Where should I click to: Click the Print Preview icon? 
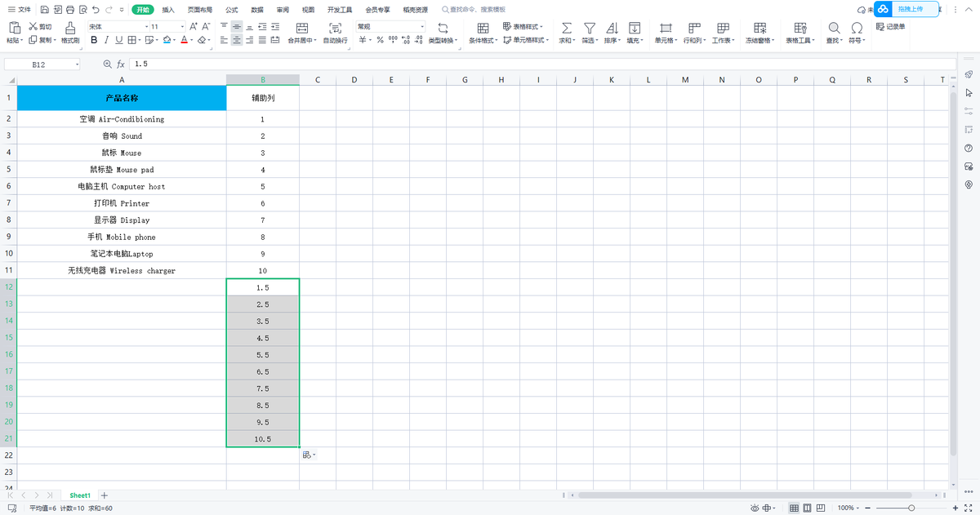click(82, 10)
